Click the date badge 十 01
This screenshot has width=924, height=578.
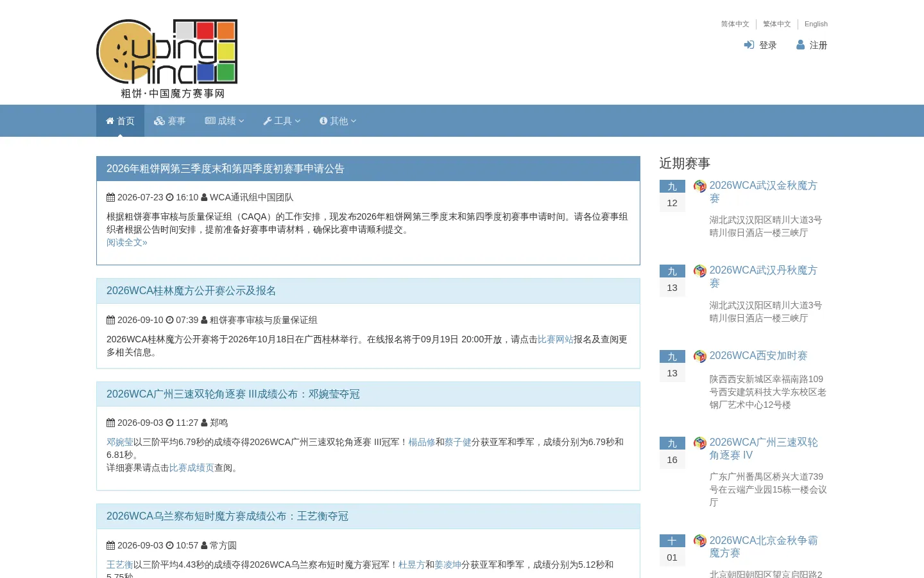pyautogui.click(x=672, y=550)
